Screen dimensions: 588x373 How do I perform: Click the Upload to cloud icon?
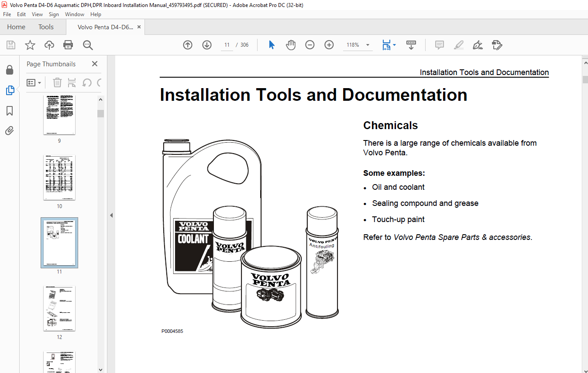point(49,45)
